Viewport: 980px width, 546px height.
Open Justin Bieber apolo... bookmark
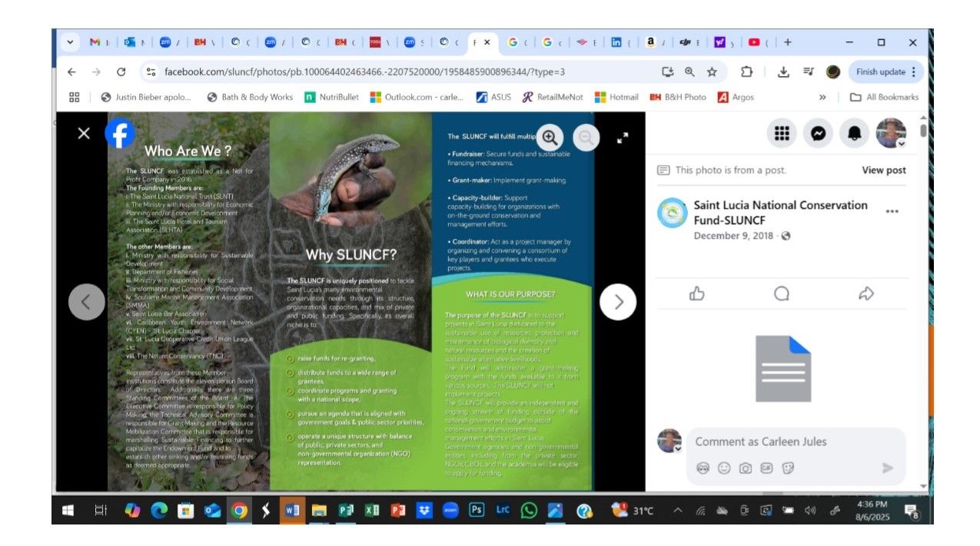[146, 97]
